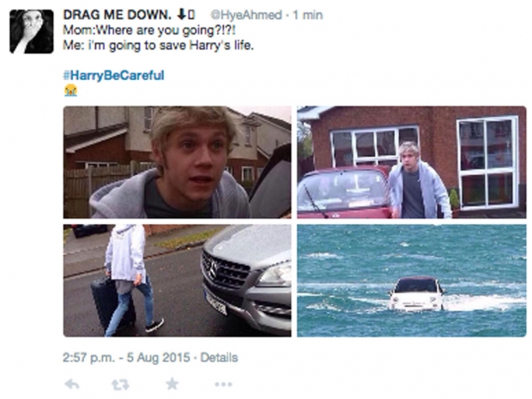Screen dimensions: 532x399
Task: Open the #HarryBeCareful hashtag
Action: coord(113,75)
